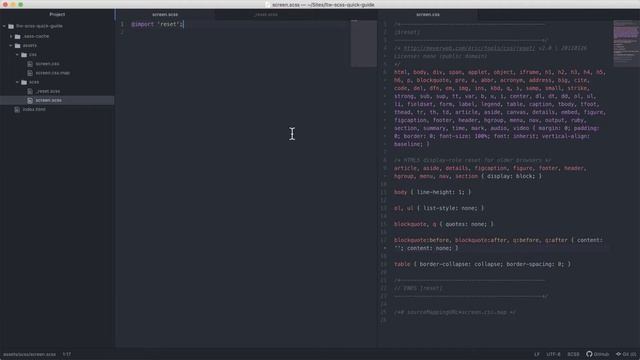
Task: Click the Project panel header
Action: click(57, 14)
